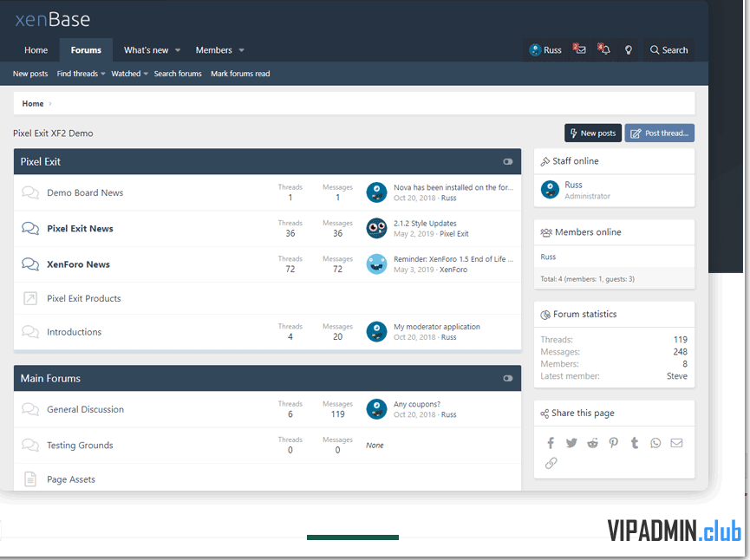Open Search forums in the sub-navigation
The width and height of the screenshot is (750, 560).
[178, 74]
